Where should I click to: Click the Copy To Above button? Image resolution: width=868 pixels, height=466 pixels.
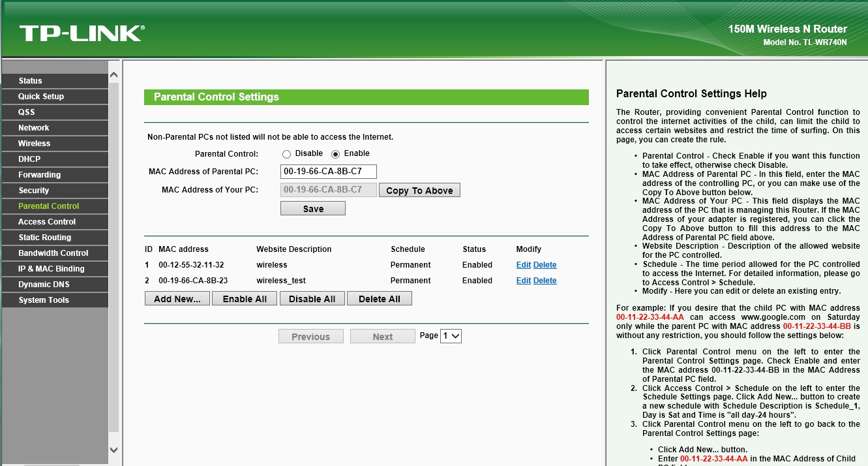click(419, 191)
